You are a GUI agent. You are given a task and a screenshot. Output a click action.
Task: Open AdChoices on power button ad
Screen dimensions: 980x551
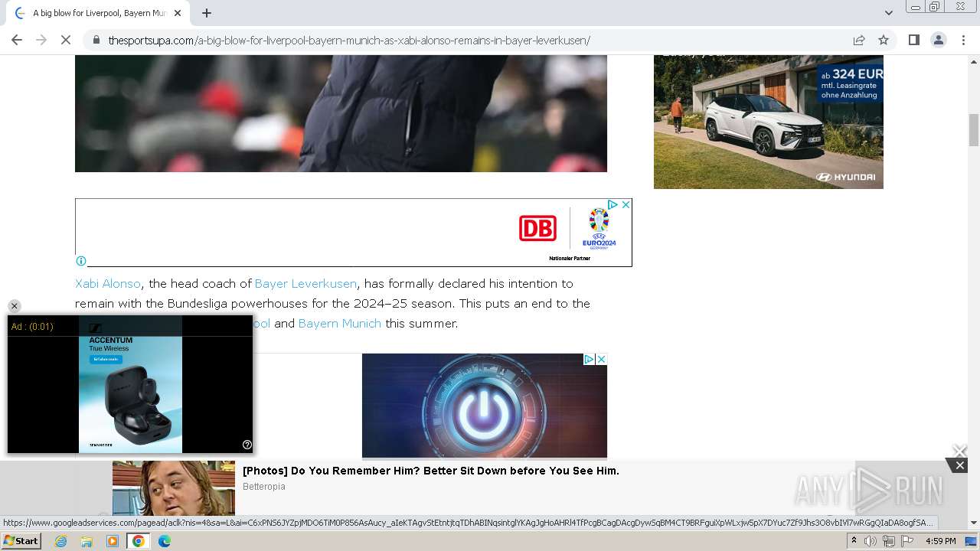click(590, 359)
